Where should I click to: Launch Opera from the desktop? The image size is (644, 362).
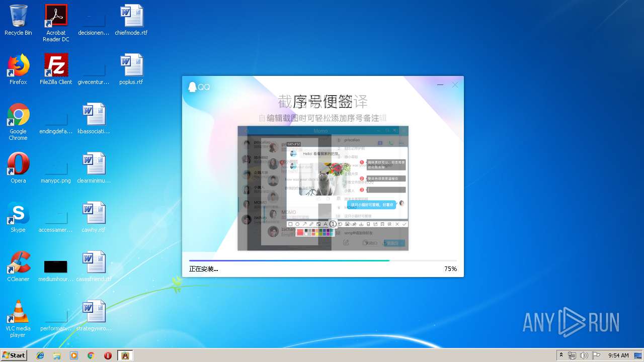tap(18, 168)
